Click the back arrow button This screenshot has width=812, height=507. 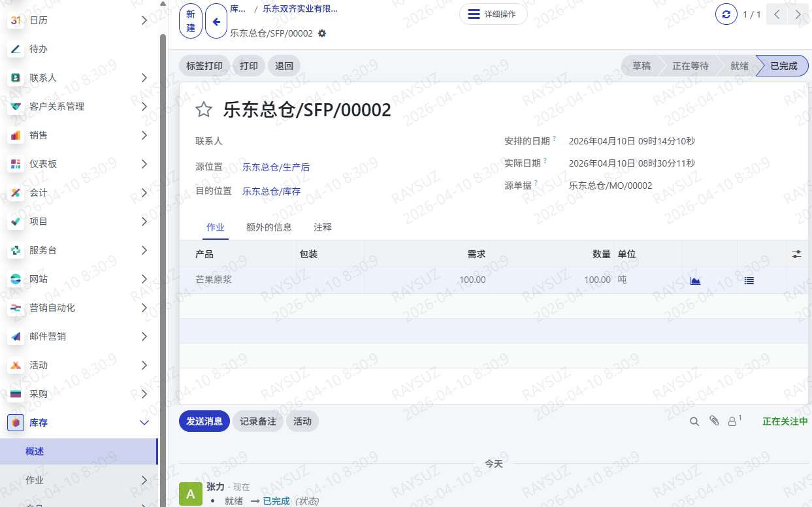point(216,21)
